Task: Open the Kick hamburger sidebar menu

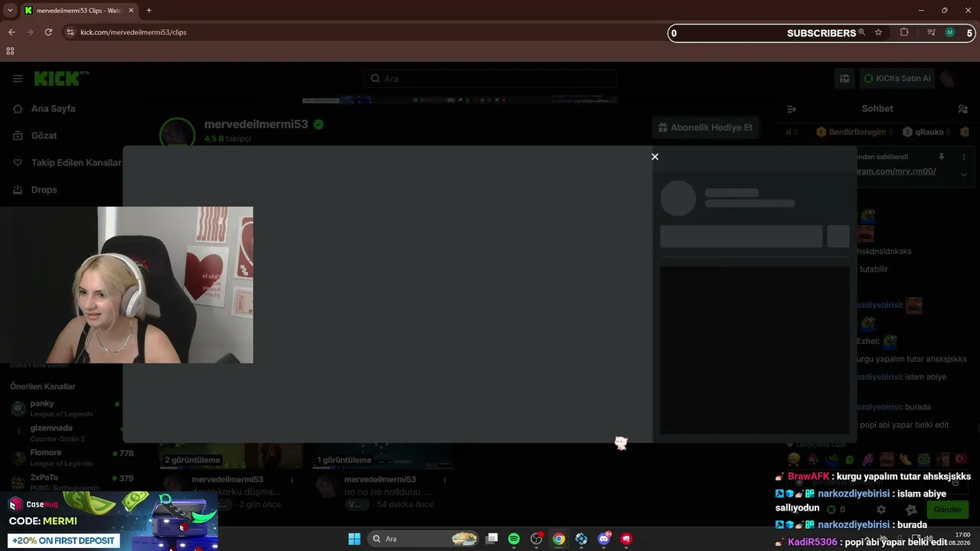Action: tap(18, 79)
